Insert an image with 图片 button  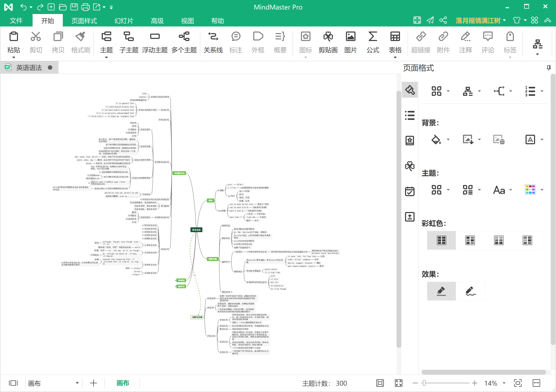click(350, 42)
